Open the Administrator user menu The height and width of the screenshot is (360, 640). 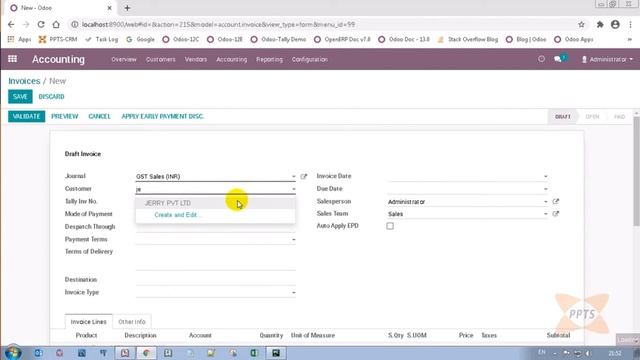pyautogui.click(x=607, y=59)
